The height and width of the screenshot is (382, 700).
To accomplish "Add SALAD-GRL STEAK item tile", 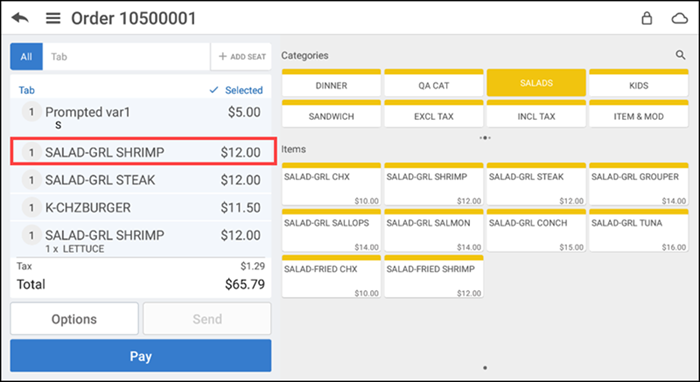I will [x=536, y=184].
